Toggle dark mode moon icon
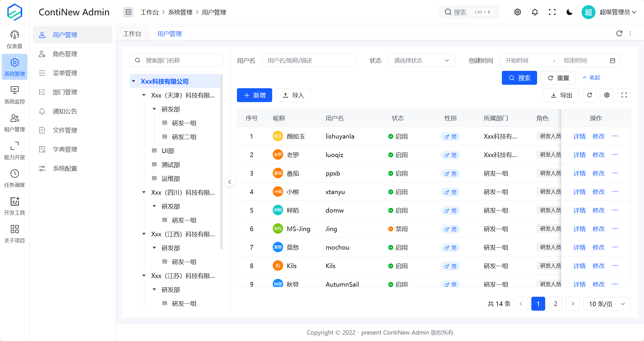Image resolution: width=644 pixels, height=341 pixels. click(x=569, y=12)
